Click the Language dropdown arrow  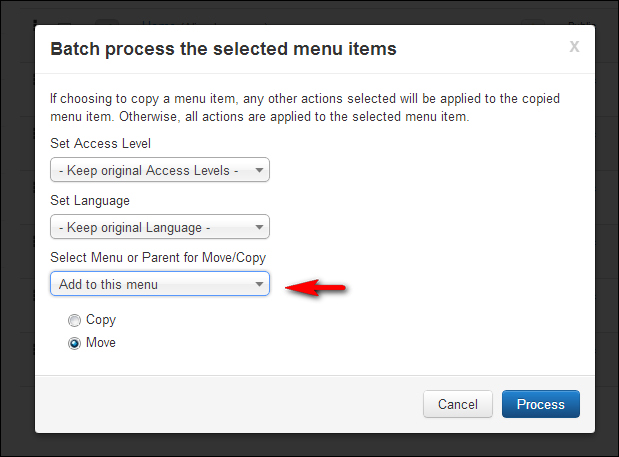(x=260, y=228)
